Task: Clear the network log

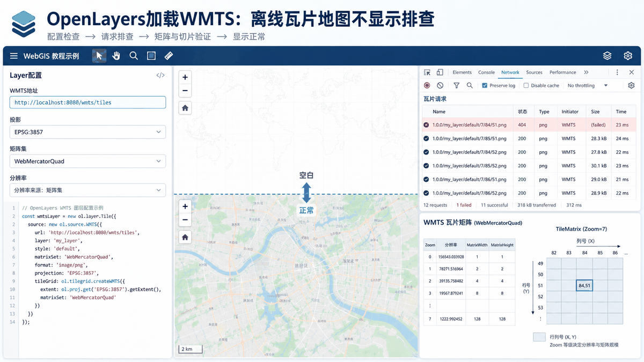Action: coord(440,85)
